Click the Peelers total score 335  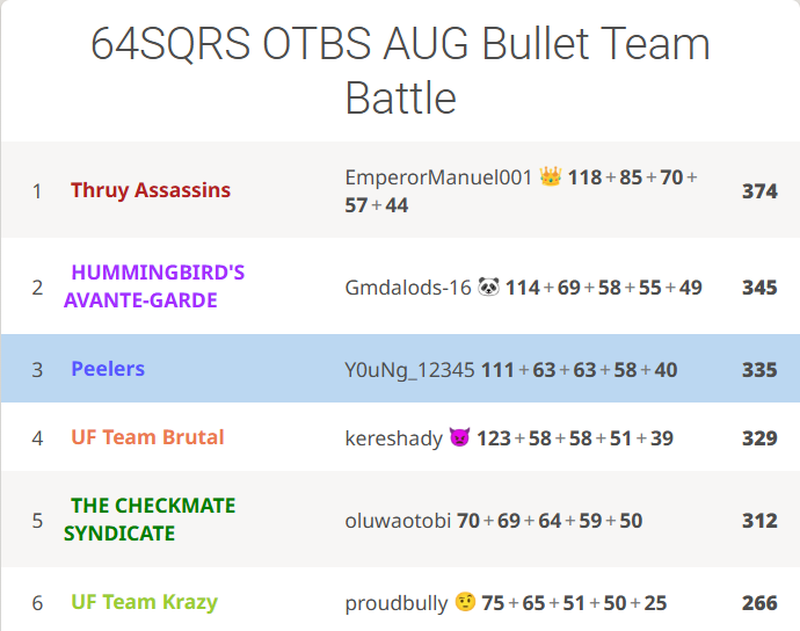[759, 370]
